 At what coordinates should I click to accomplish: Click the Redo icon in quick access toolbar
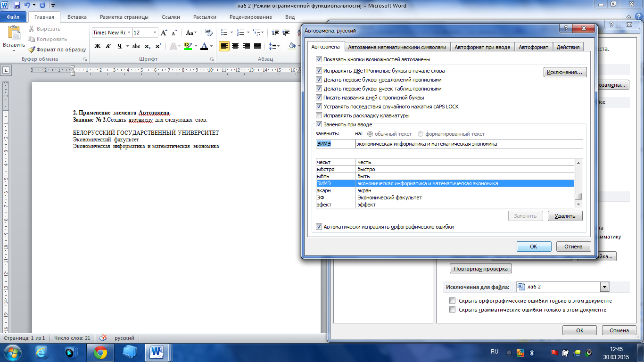42,6
